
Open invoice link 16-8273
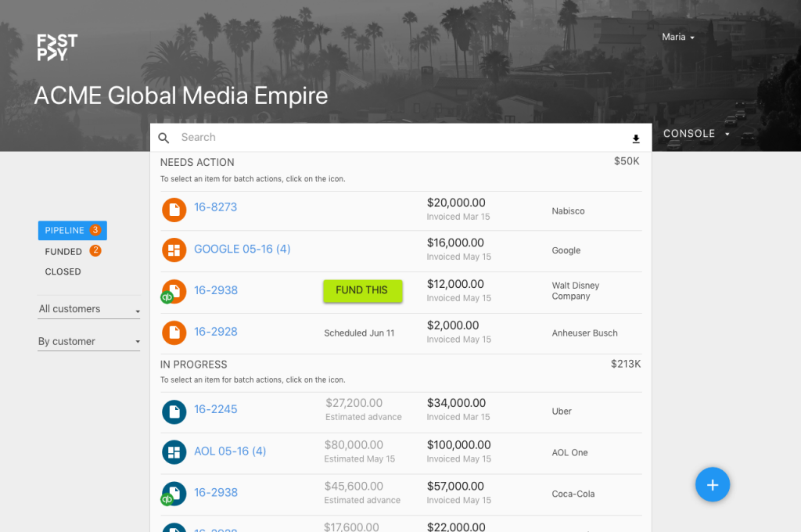pyautogui.click(x=215, y=207)
